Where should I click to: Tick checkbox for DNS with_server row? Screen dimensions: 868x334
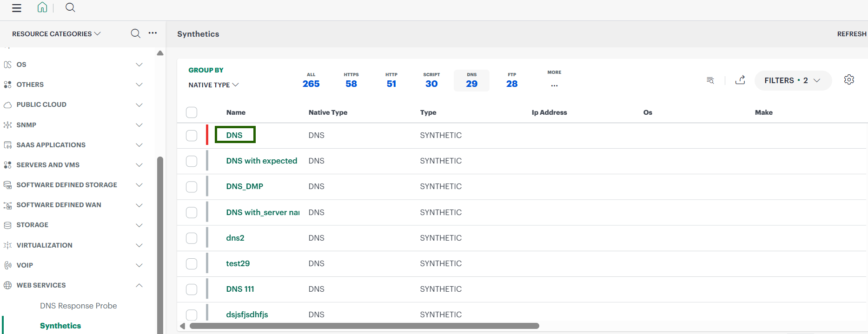tap(192, 212)
